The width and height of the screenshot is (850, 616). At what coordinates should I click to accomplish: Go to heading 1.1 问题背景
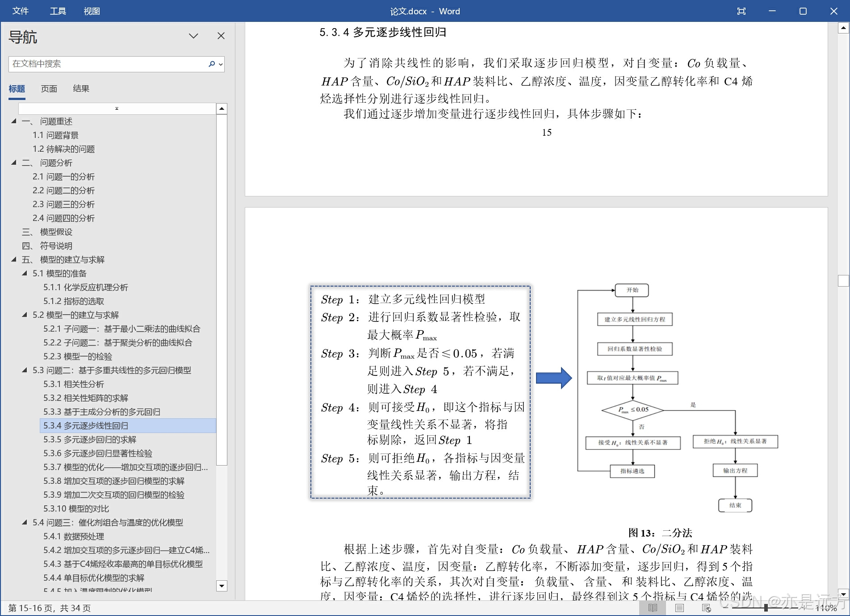(x=55, y=135)
